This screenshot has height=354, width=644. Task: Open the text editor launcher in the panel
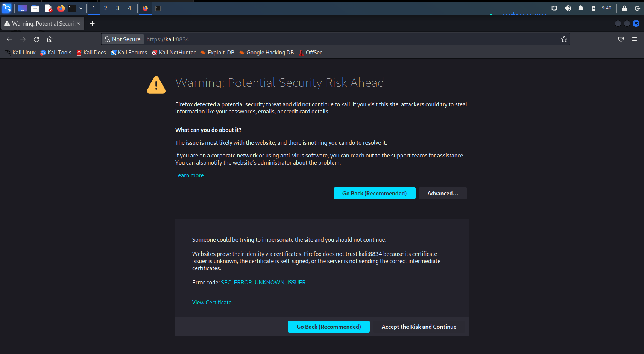pyautogui.click(x=48, y=8)
